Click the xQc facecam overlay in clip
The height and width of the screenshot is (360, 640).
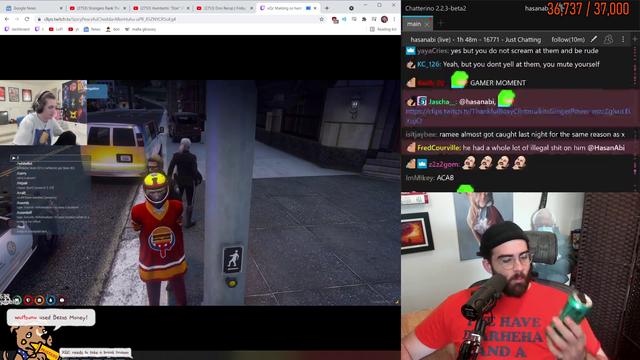point(43,113)
